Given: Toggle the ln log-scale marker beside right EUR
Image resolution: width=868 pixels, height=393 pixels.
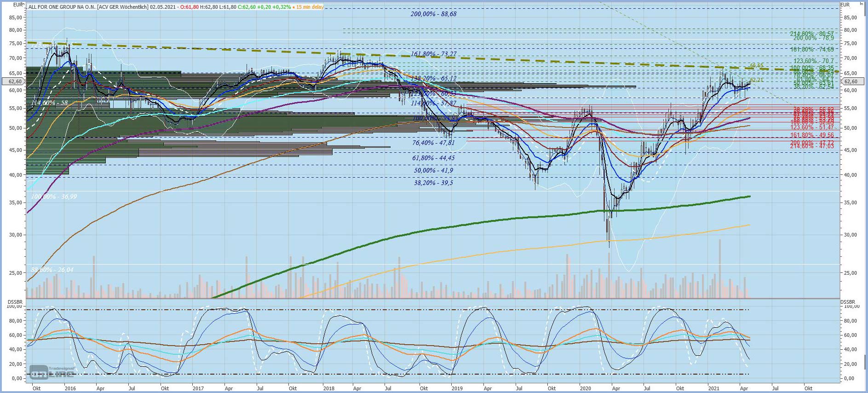Looking at the screenshot, I should tap(862, 4).
